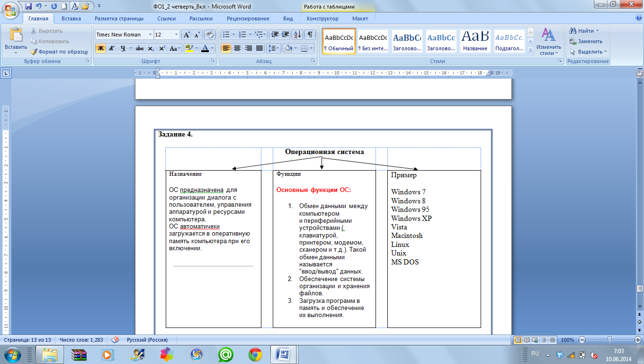
Task: Open Change Case (Aa) dropdown
Action: 176,48
